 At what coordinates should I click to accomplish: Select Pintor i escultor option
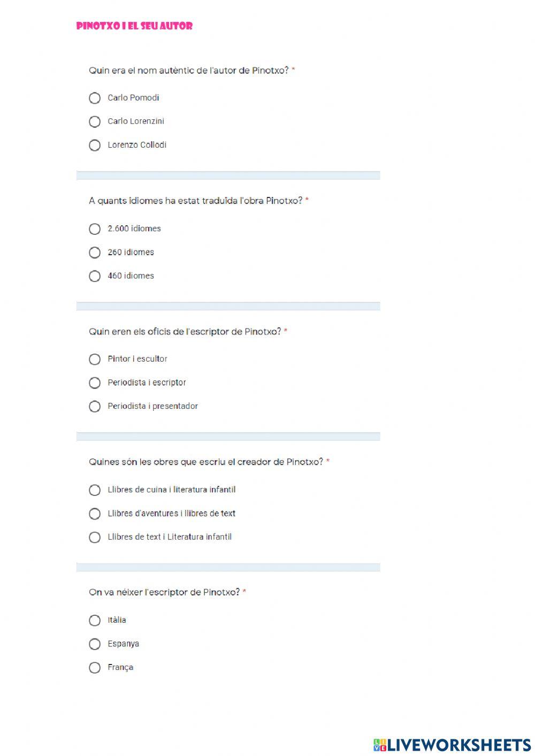click(x=95, y=359)
